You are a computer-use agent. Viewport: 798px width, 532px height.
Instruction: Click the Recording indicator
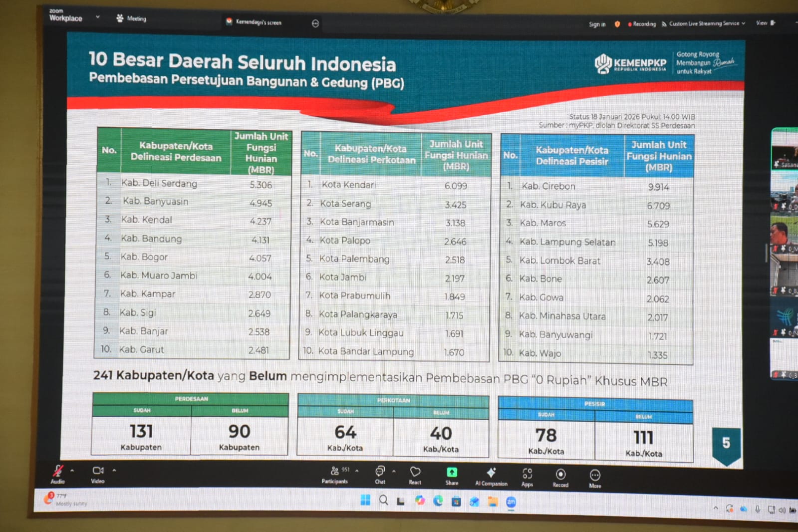(x=642, y=24)
